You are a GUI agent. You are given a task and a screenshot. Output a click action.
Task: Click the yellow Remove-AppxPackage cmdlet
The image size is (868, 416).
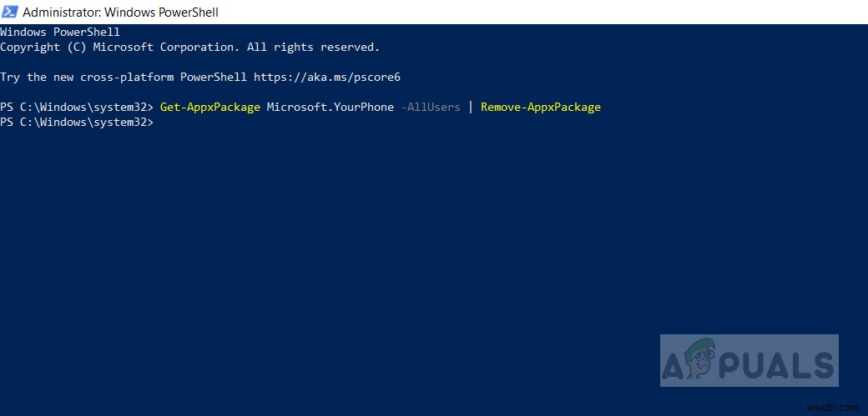point(541,107)
